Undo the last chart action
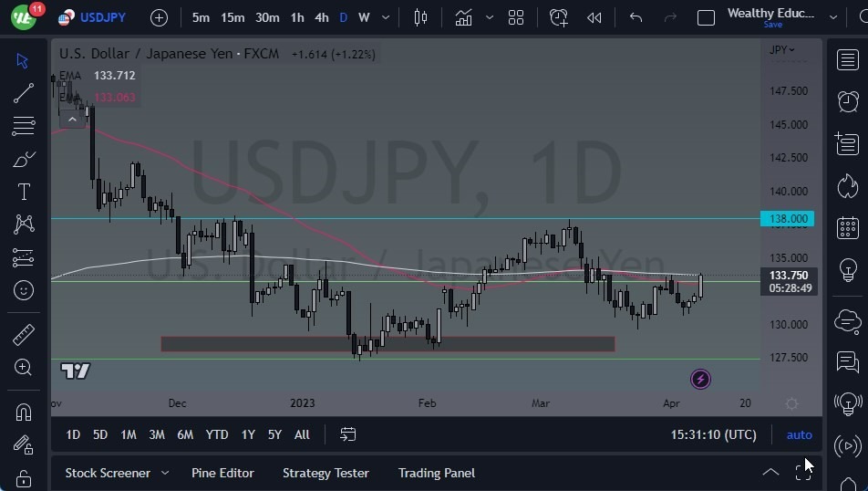The image size is (868, 491). [x=636, y=17]
